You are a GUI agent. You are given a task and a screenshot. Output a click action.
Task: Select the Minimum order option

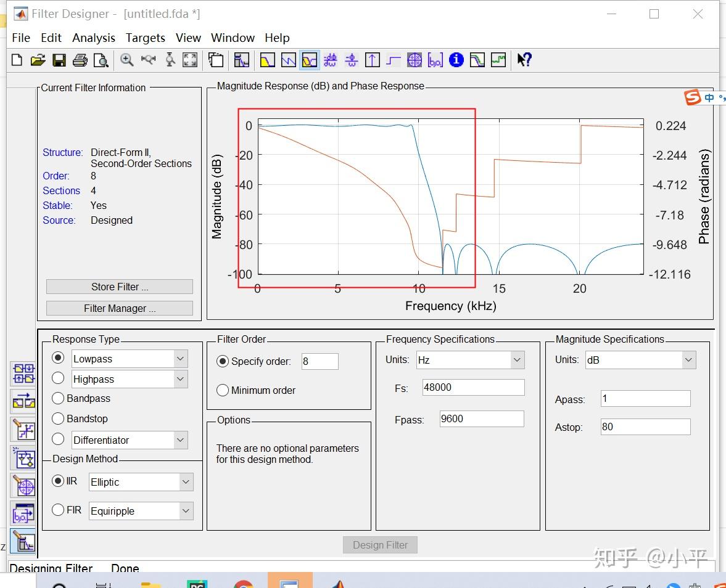[223, 390]
